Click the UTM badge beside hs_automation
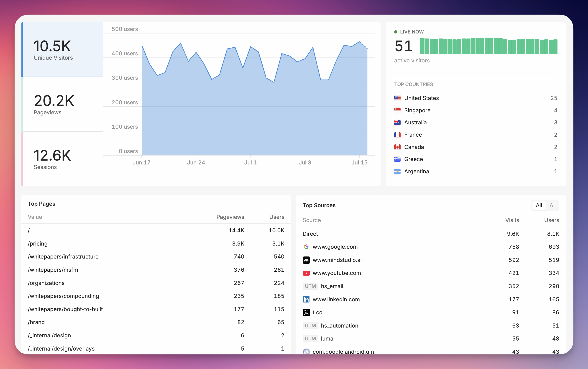The image size is (588, 369). (x=310, y=325)
